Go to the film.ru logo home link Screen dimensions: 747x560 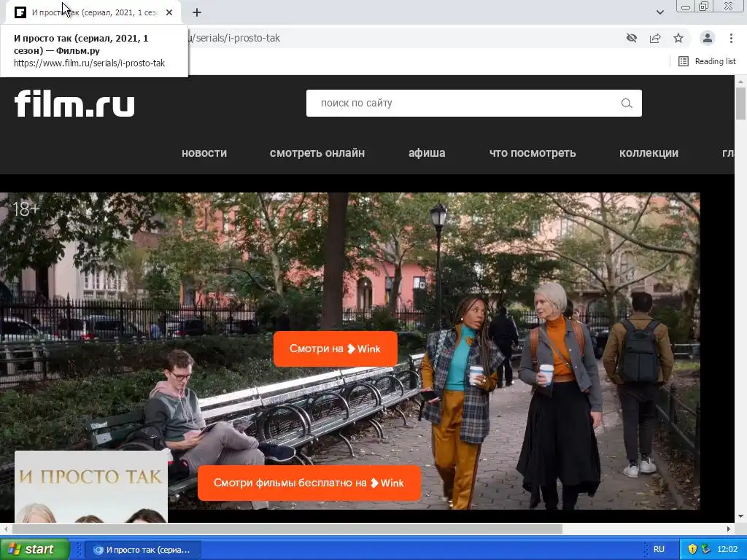coord(74,104)
